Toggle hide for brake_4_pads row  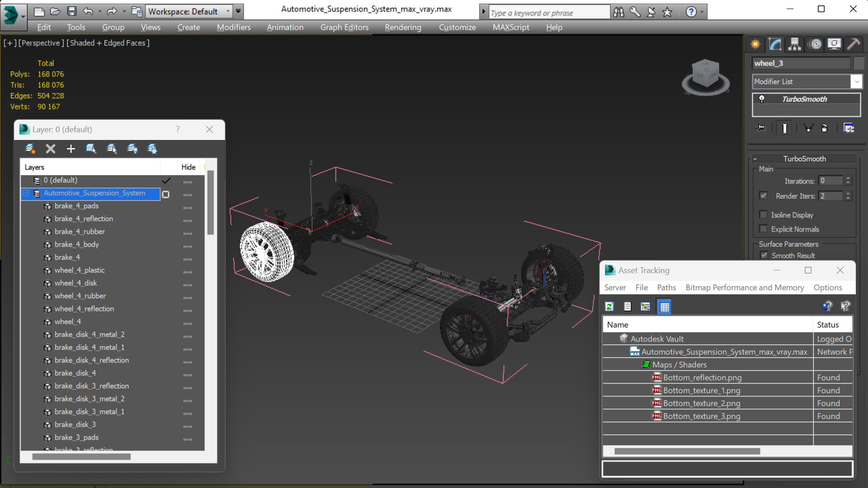tap(188, 208)
